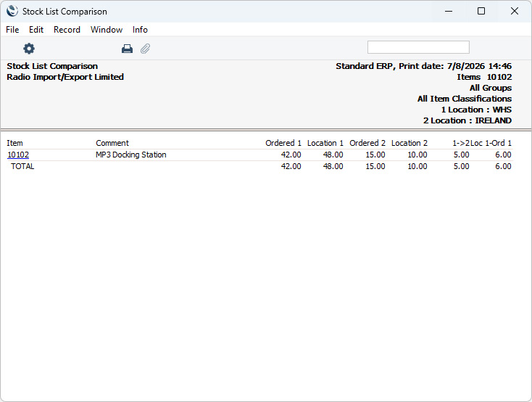The image size is (532, 402).
Task: Click the '2 Location : IRELAND' header line
Action: 467,120
